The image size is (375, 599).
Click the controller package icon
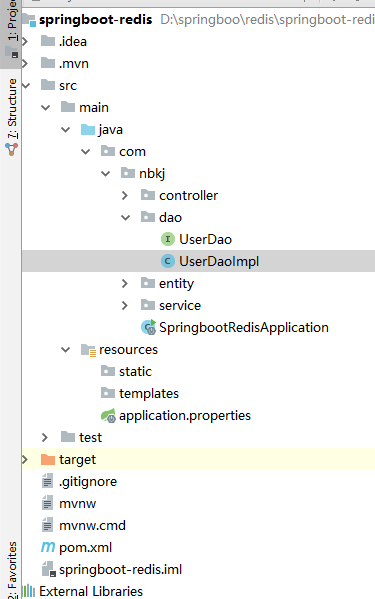click(x=148, y=195)
